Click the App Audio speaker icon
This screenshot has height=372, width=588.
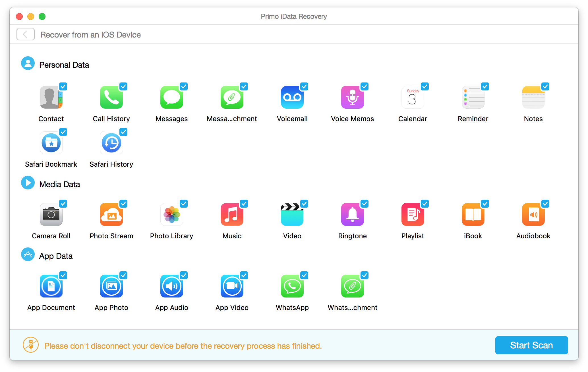click(172, 286)
